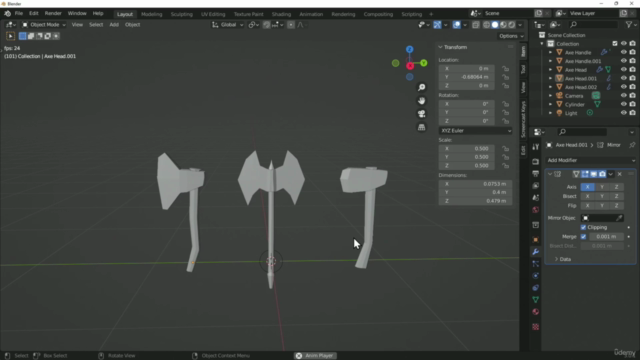Click the eyedropper for Mirror Object
This screenshot has width=640, height=360.
point(619,218)
